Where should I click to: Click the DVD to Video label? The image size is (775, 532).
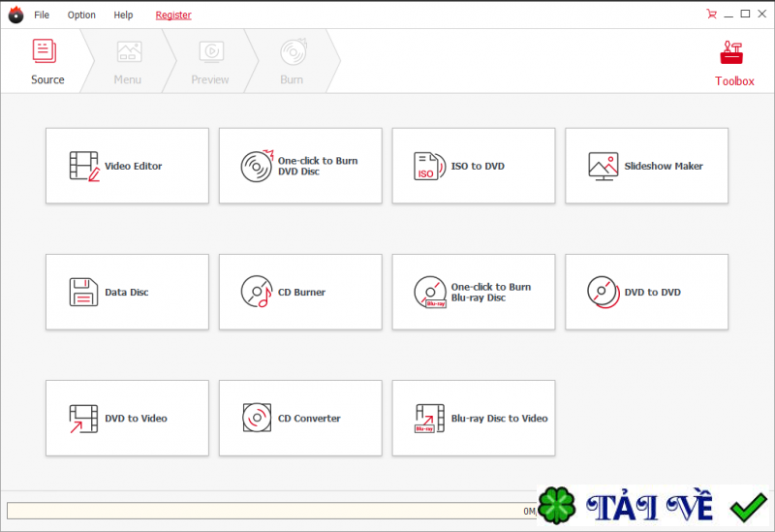pos(136,419)
